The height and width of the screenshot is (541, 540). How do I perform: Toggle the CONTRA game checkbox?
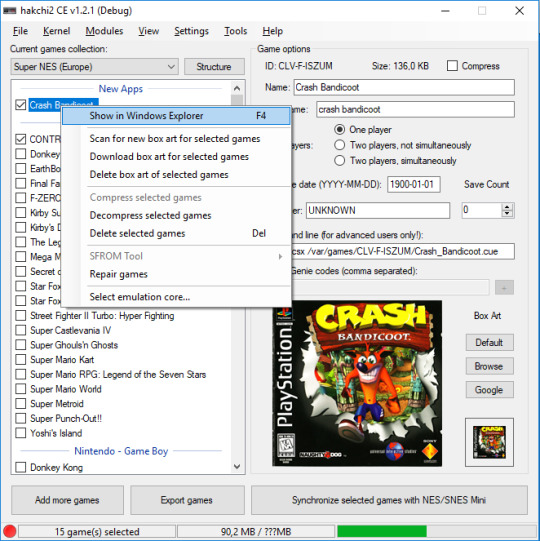tap(21, 139)
